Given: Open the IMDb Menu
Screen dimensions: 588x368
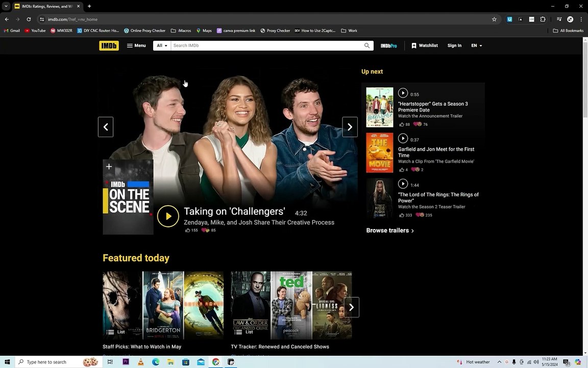Looking at the screenshot, I should tap(136, 45).
